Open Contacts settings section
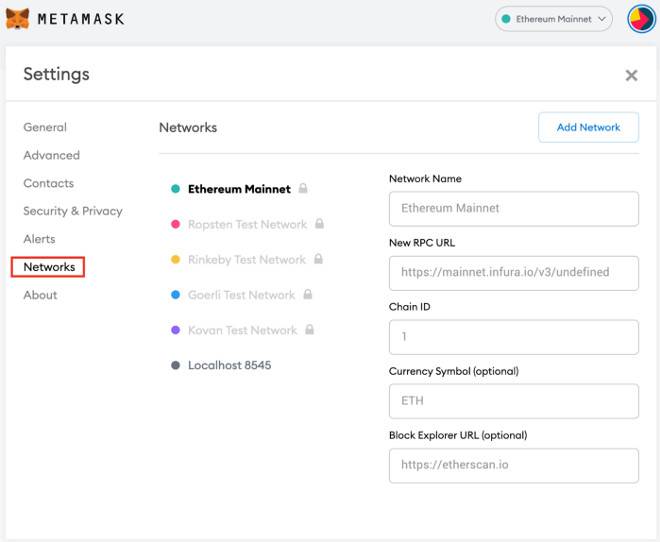 pos(48,183)
